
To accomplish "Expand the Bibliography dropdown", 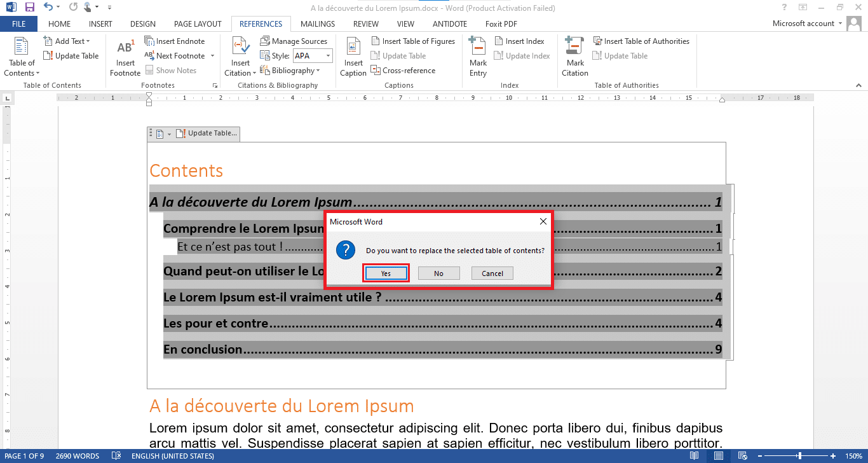I will point(290,71).
